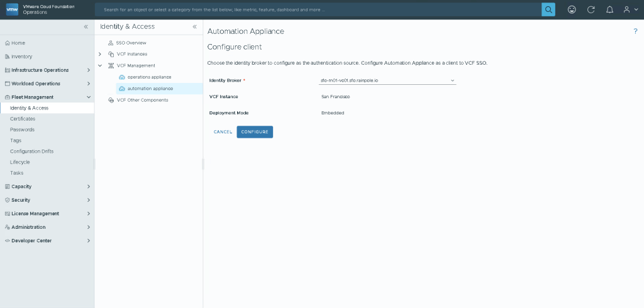
Task: Open the notifications bell
Action: (x=609, y=9)
